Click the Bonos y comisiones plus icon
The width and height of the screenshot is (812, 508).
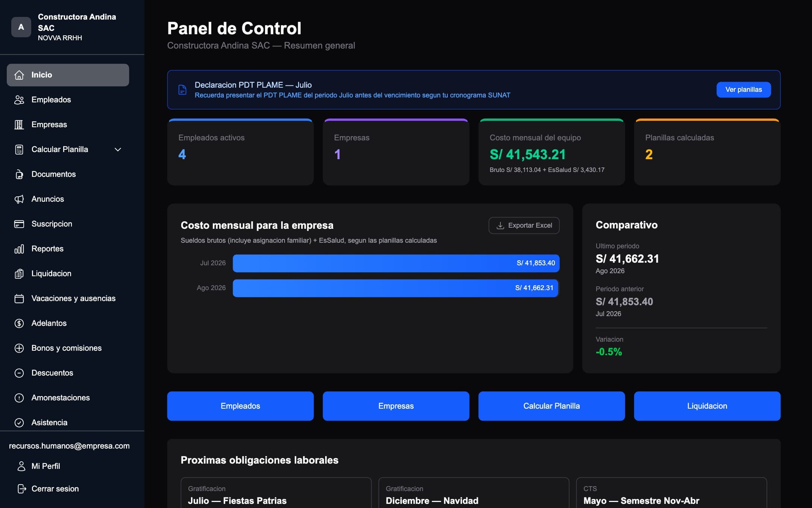click(x=19, y=348)
